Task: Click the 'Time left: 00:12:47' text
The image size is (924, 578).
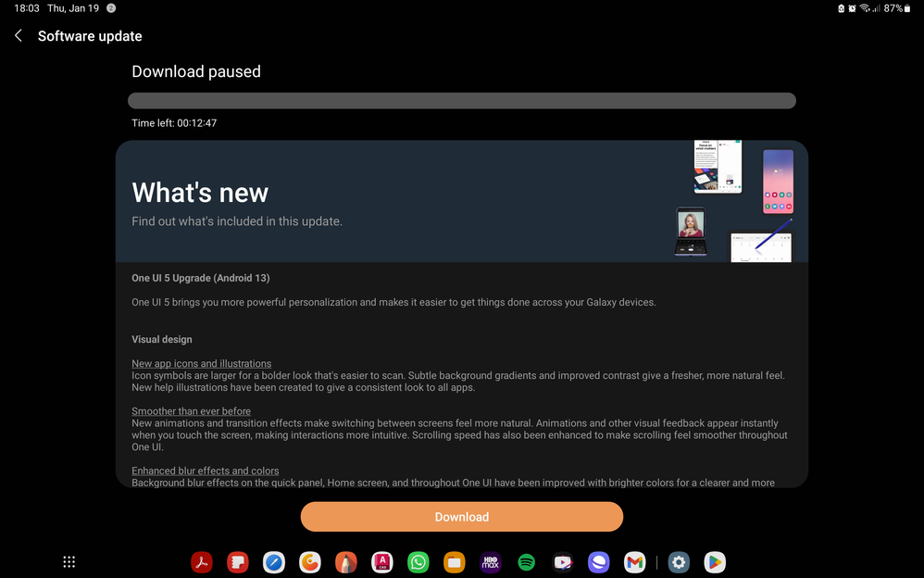Action: pyautogui.click(x=174, y=123)
